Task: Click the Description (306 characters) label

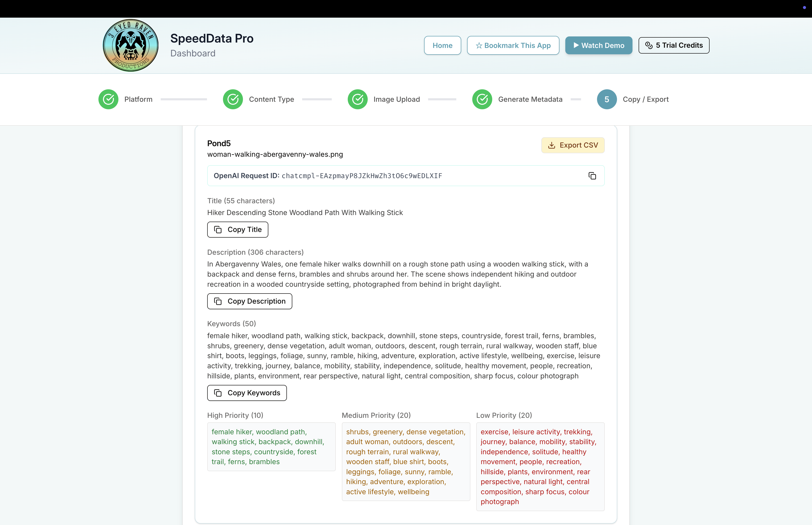Action: coord(255,253)
